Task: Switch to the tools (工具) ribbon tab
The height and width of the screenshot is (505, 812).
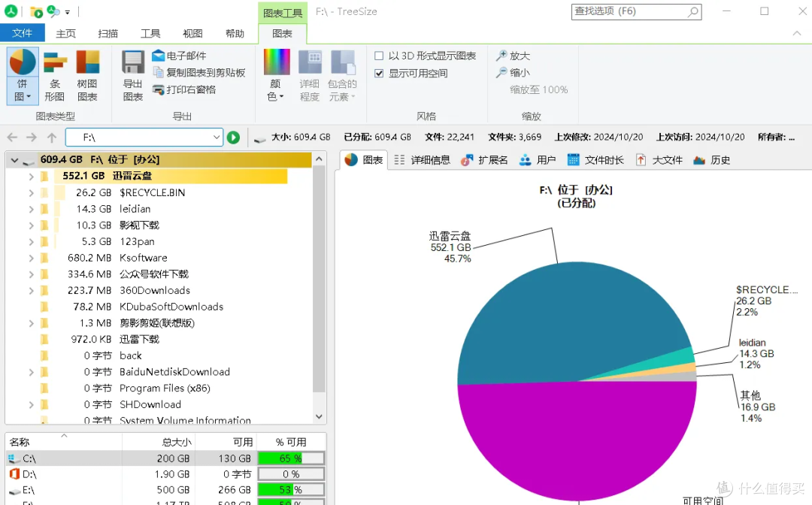Action: coord(150,34)
